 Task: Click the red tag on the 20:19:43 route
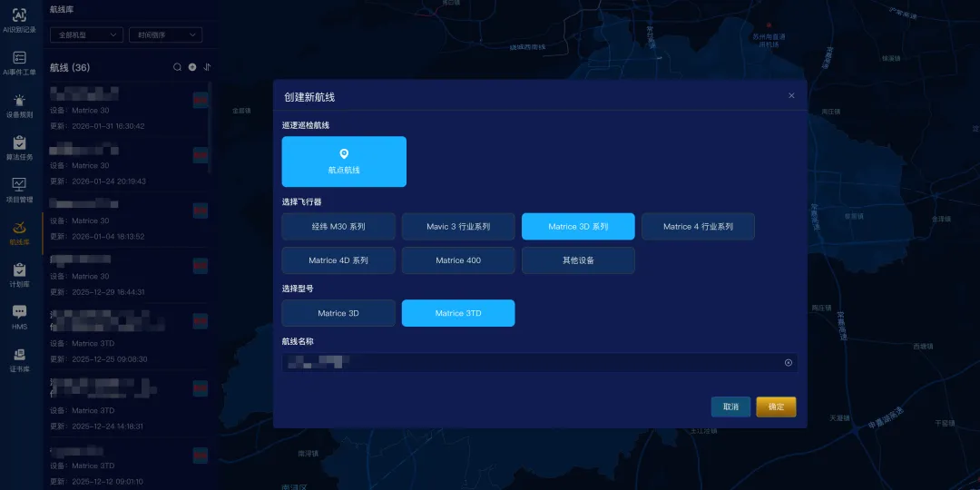(201, 155)
